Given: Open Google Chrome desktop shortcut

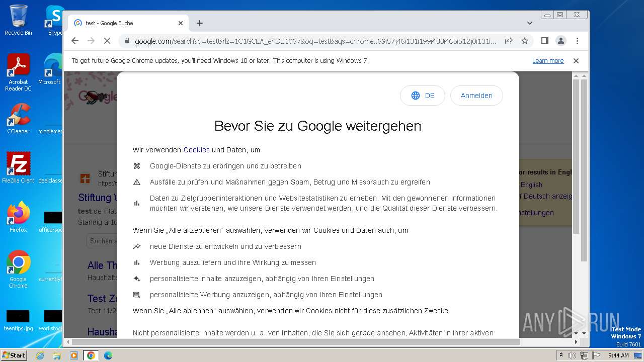Looking at the screenshot, I should click(18, 269).
